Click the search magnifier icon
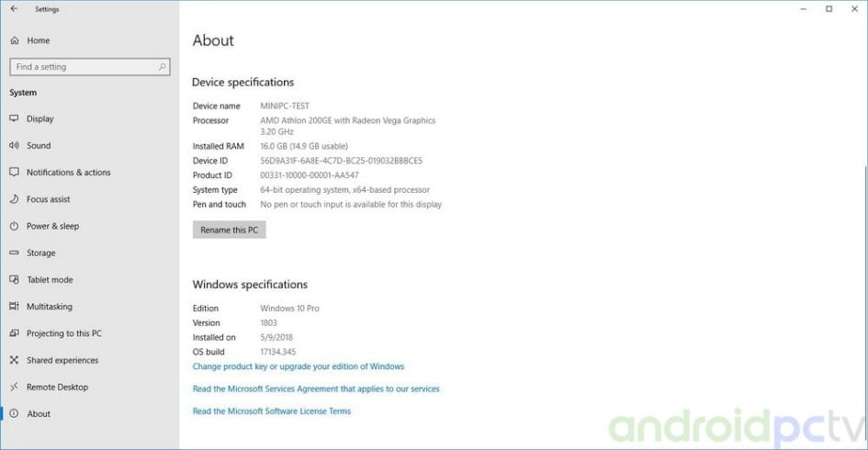 pos(163,67)
